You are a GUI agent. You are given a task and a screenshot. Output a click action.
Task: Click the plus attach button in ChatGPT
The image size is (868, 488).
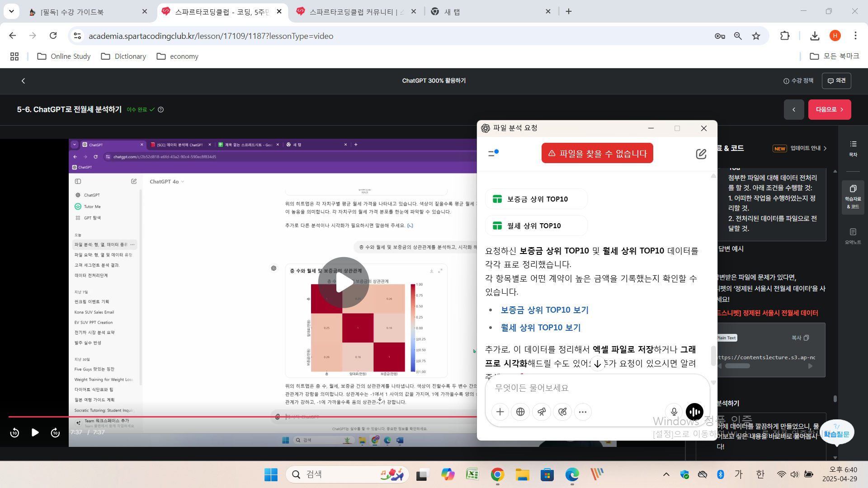coord(500,412)
